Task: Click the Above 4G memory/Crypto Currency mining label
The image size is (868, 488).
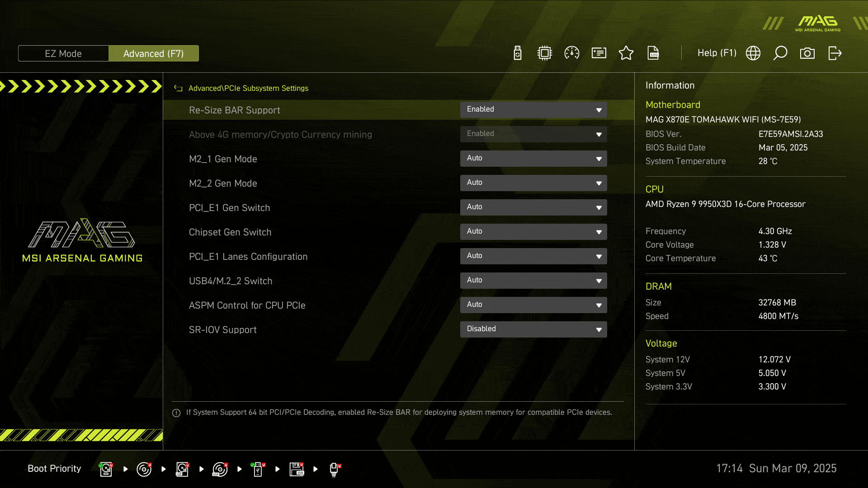Action: (x=280, y=135)
